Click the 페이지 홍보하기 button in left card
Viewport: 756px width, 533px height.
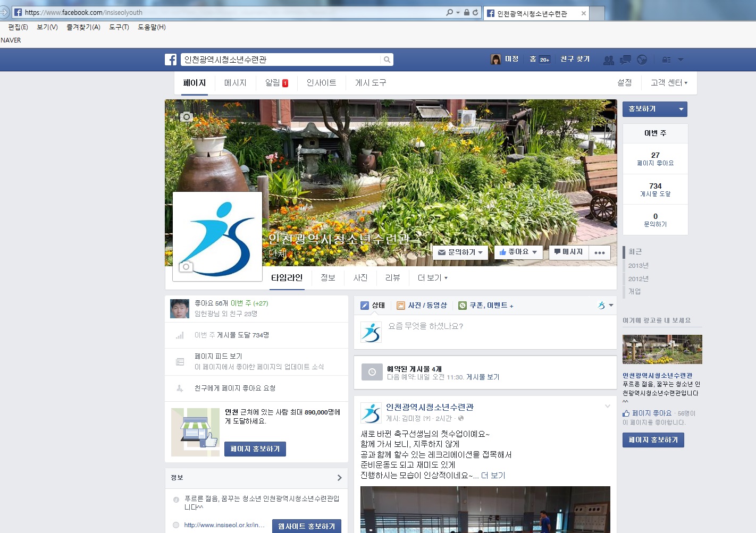point(255,449)
